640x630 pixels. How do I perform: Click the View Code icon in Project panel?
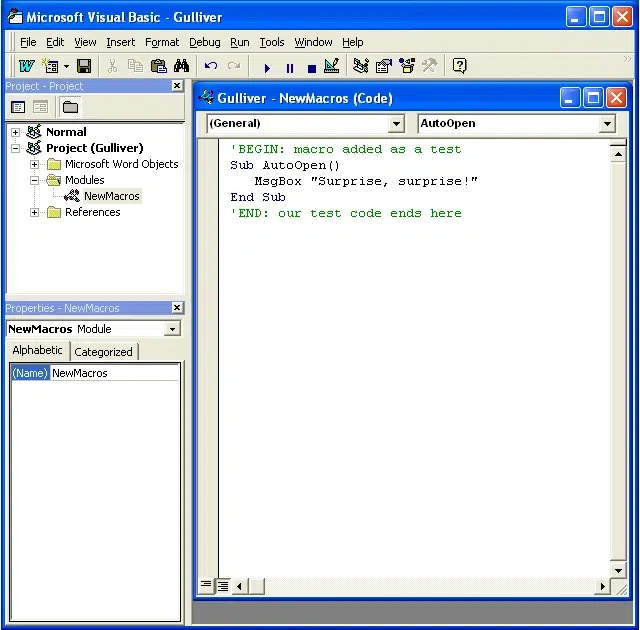tap(18, 107)
